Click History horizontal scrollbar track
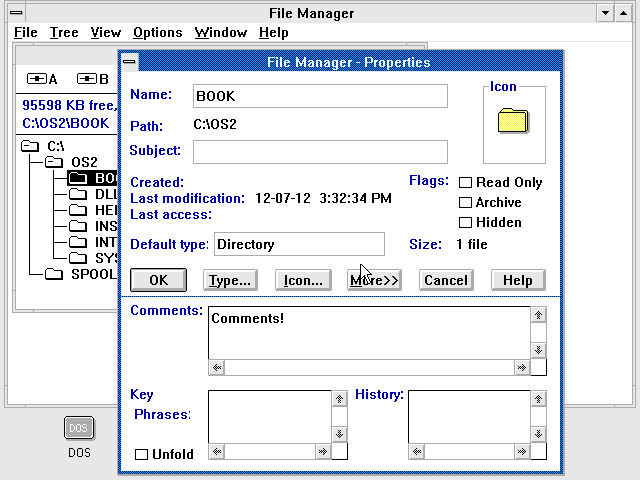Screen dimensions: 640x480 pyautogui.click(x=469, y=451)
